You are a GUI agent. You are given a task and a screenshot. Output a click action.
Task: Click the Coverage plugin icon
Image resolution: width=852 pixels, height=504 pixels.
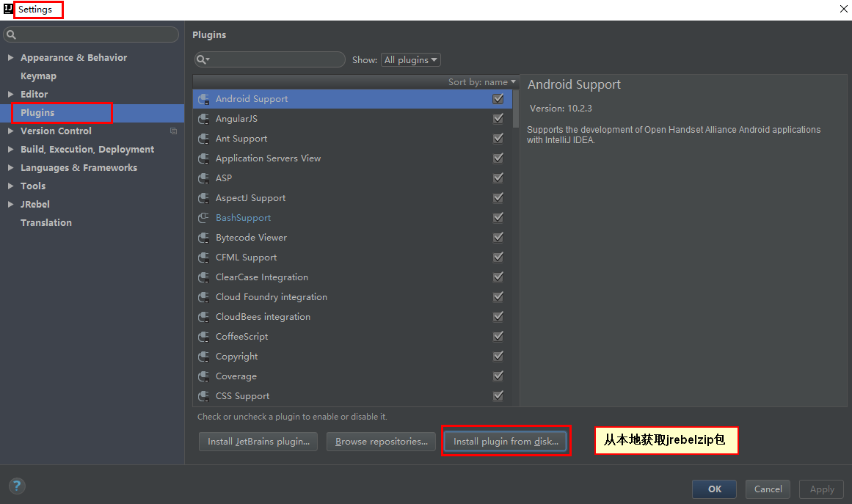pos(204,376)
